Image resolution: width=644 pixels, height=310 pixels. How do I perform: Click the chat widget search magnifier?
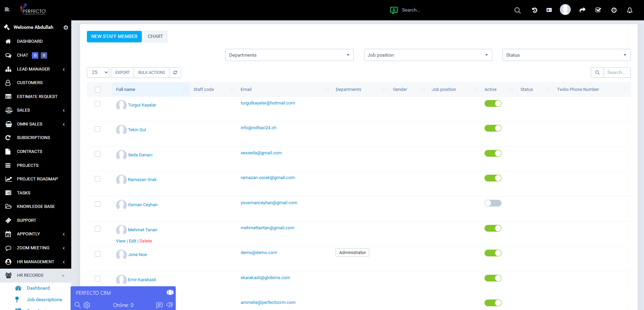77,305
